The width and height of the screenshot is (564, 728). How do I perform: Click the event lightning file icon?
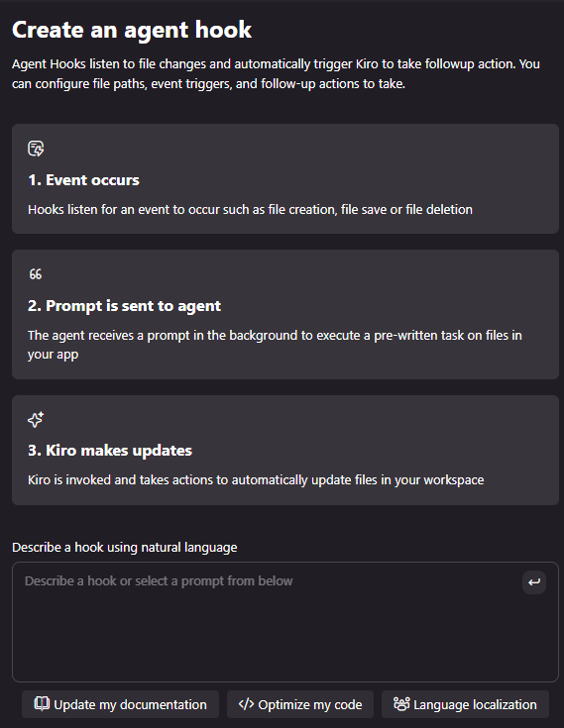point(36,149)
